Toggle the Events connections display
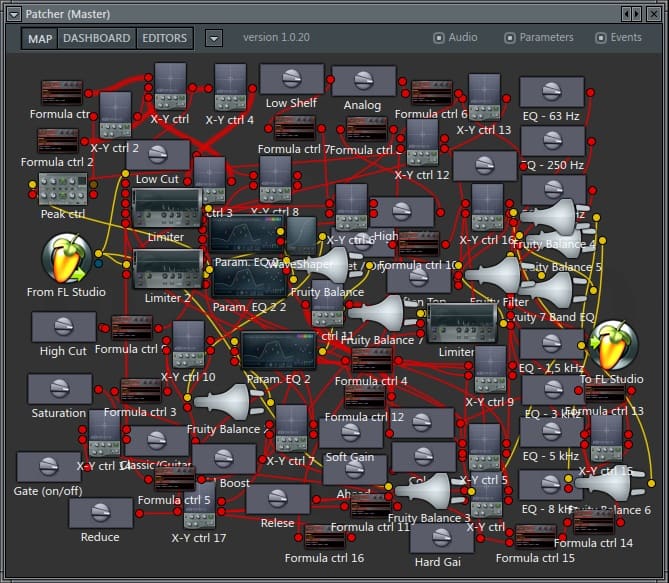Screen dimensions: 669x583 pos(618,38)
